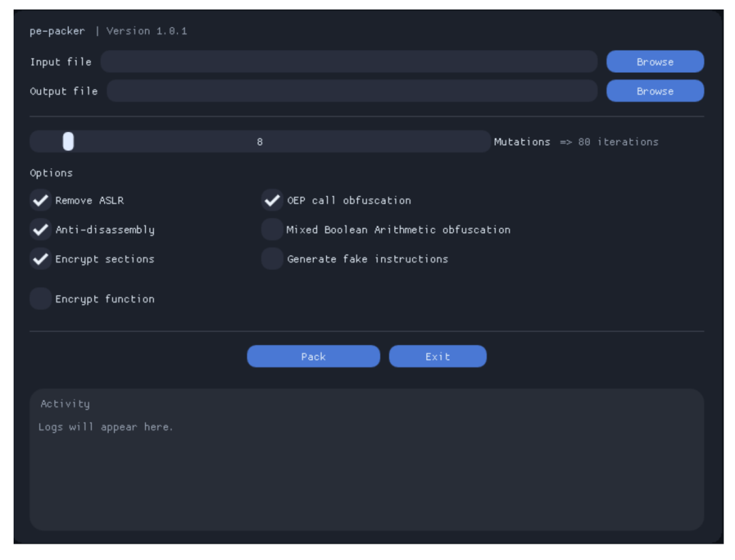This screenshot has width=735, height=560.
Task: Focus the Input file text field
Action: 348,62
